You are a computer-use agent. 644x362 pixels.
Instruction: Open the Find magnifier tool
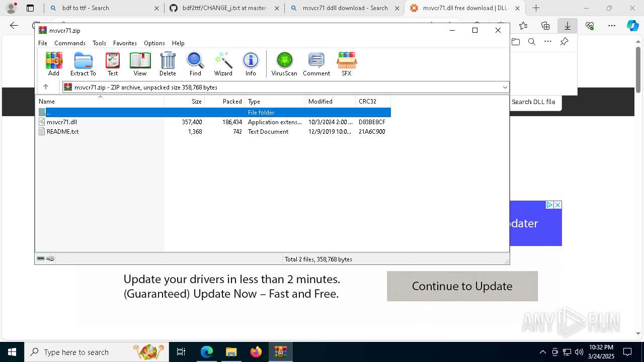(x=195, y=64)
